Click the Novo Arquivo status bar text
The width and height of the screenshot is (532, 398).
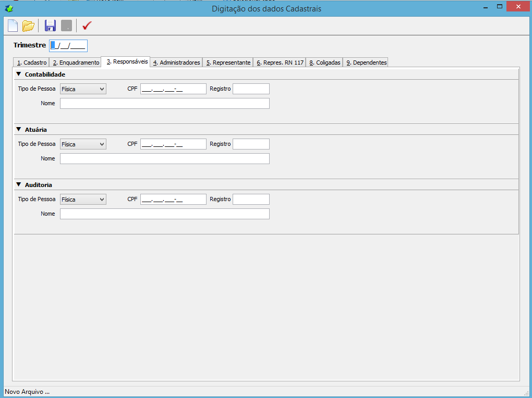click(27, 392)
